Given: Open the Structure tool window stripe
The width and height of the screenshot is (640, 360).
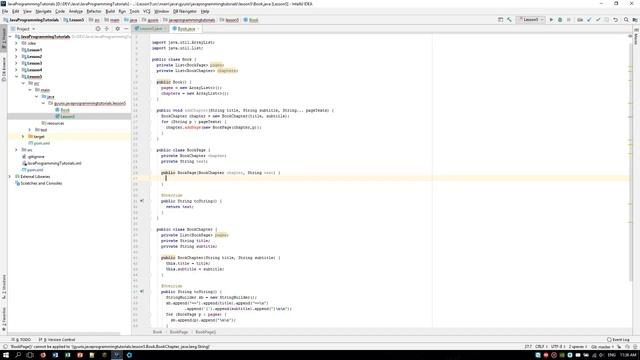Looking at the screenshot, I should (x=4, y=286).
